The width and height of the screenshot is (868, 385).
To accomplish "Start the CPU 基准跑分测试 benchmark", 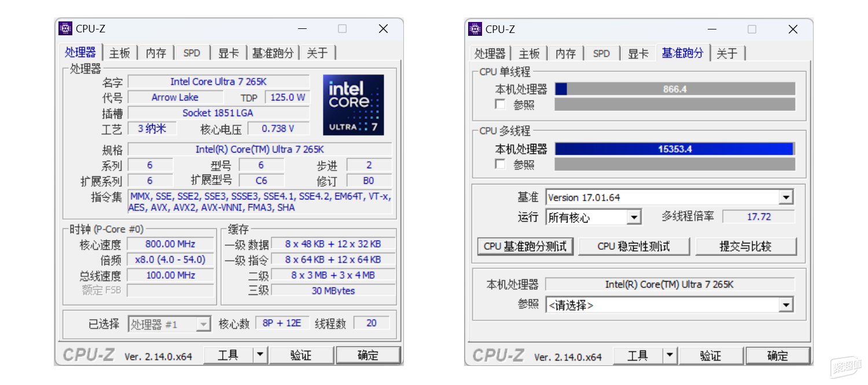I will (x=525, y=246).
